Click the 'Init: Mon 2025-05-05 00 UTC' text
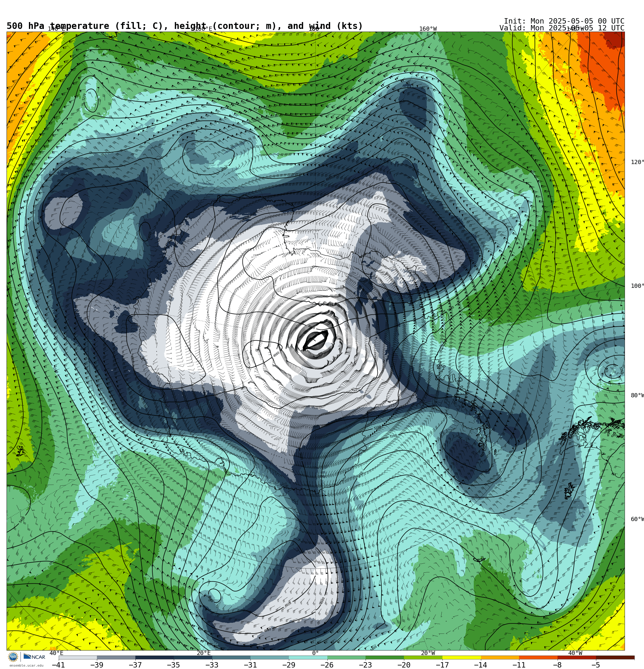Viewport: 644px width, 669px height. pos(564,21)
